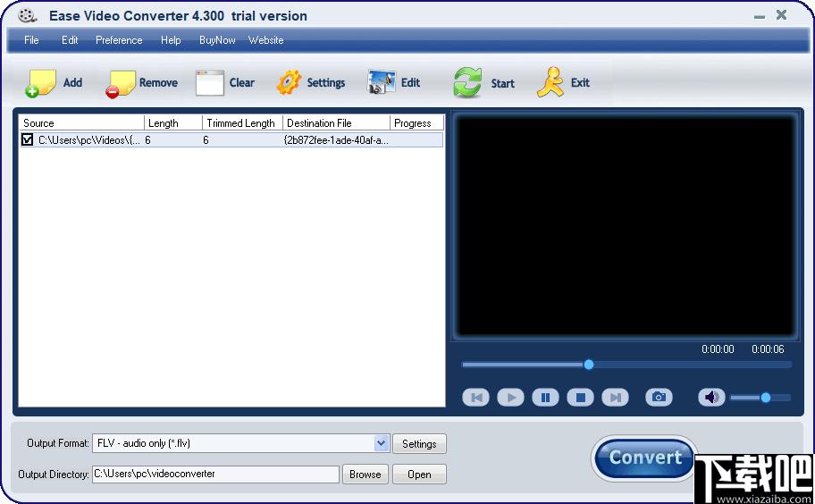Screen dimensions: 815x504
Task: Uncheck the source video file checkbox
Action: pos(28,139)
